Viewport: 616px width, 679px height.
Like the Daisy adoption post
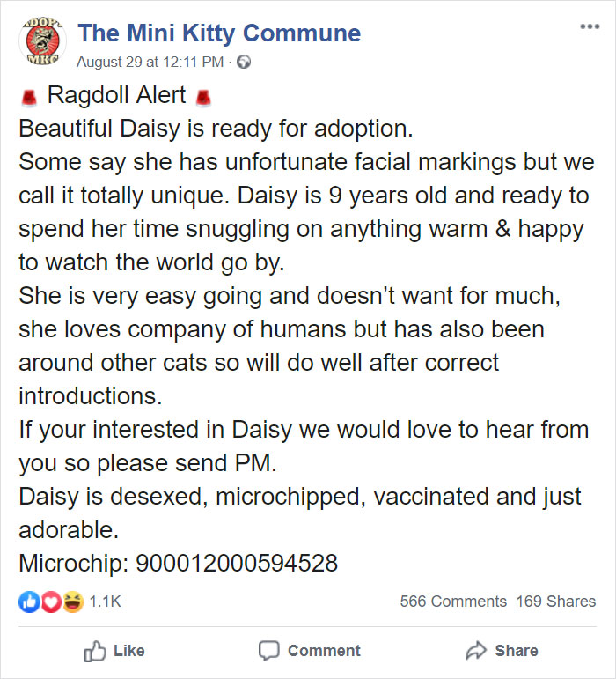click(114, 651)
